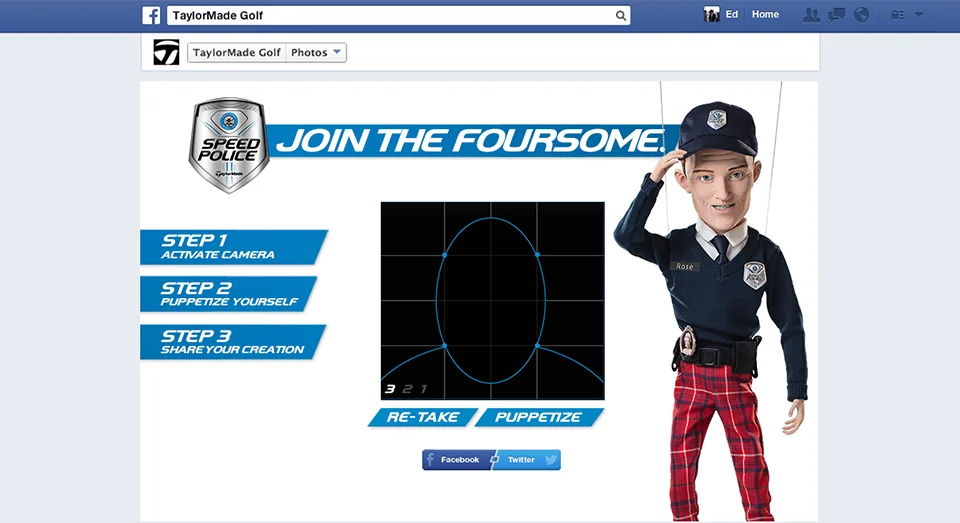Share via the Facebook button
Image resolution: width=960 pixels, height=523 pixels.
click(x=457, y=460)
